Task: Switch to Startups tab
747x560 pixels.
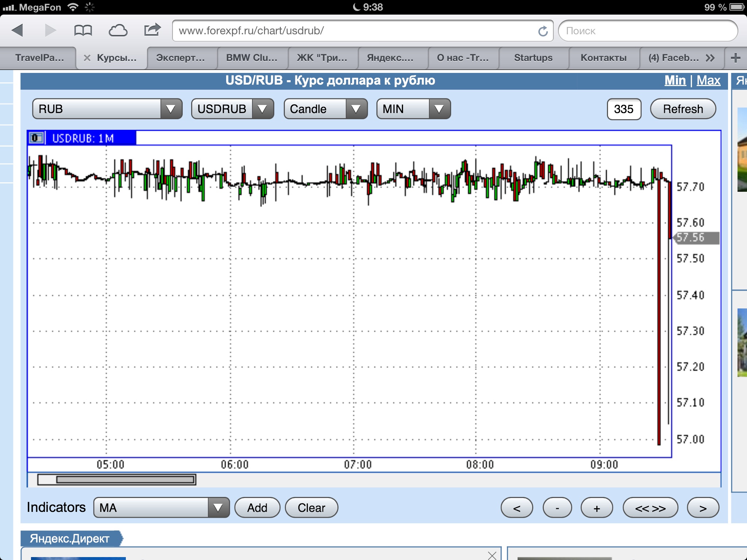Action: 533,58
